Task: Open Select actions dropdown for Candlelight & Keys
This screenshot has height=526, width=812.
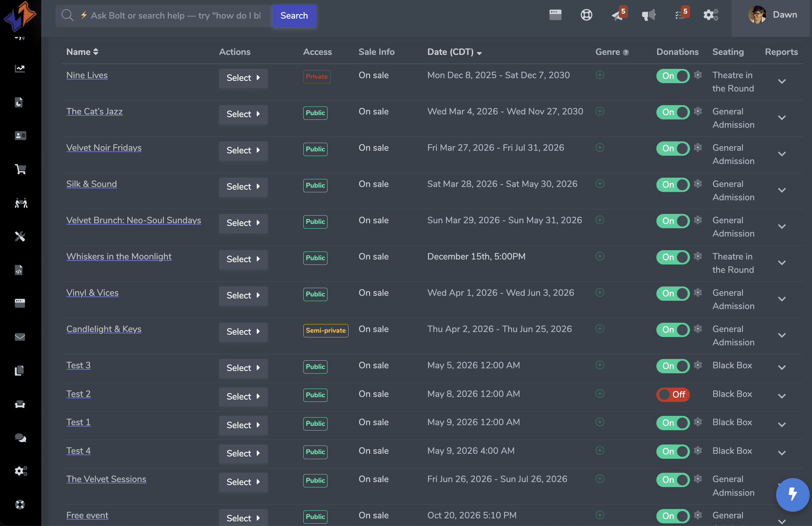Action: click(243, 332)
